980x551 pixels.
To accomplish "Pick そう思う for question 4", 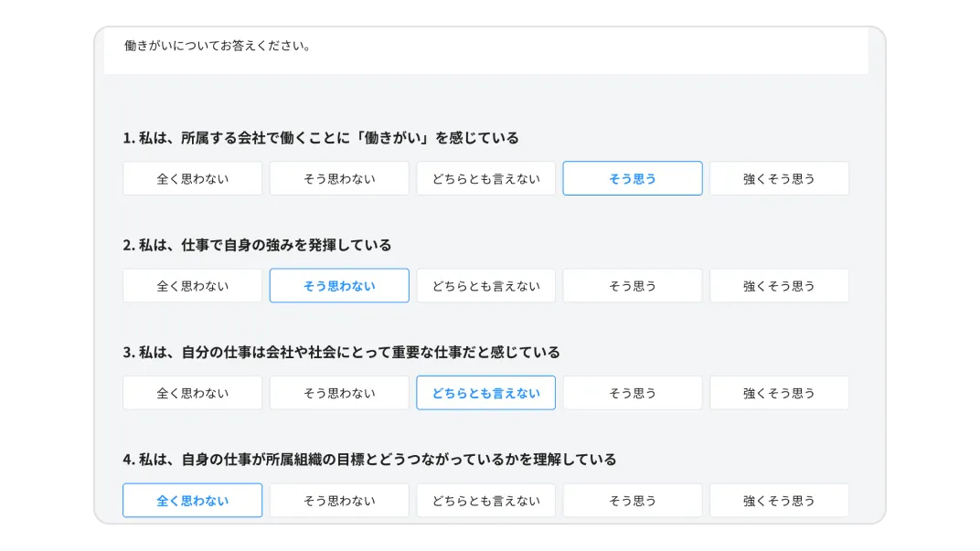I will click(x=633, y=500).
